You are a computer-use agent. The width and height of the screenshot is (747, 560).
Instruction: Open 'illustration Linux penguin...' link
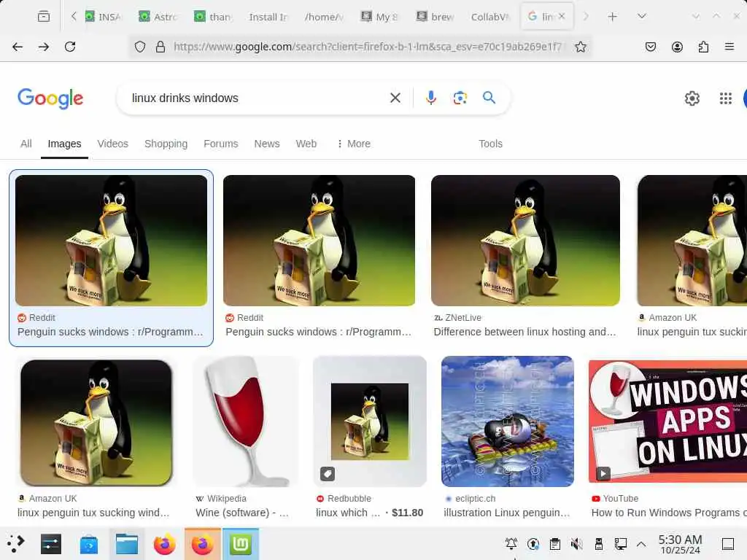[507, 513]
